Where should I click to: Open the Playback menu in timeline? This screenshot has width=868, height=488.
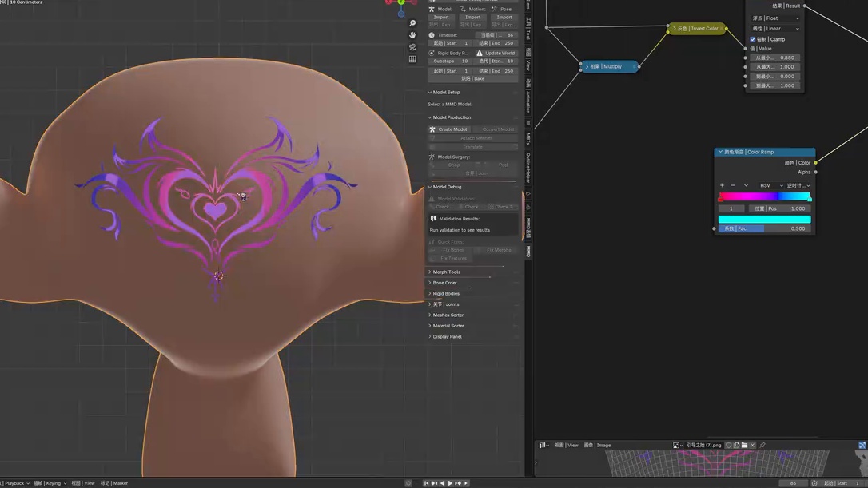click(x=16, y=483)
